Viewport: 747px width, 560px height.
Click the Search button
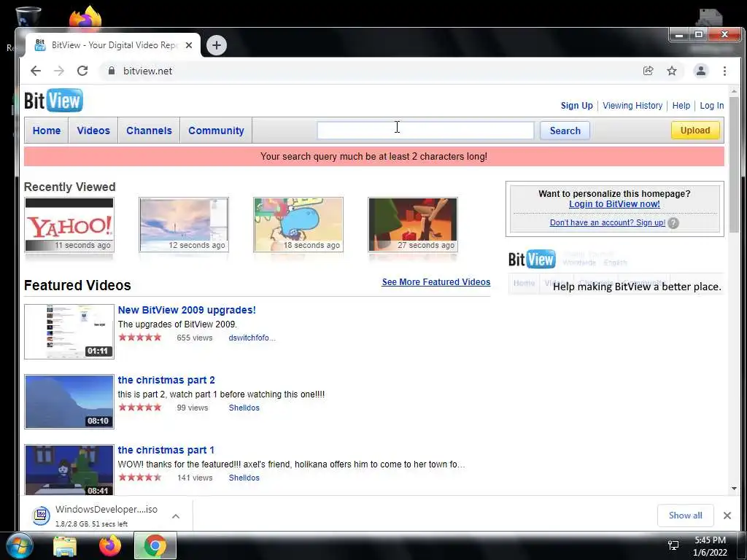point(565,131)
